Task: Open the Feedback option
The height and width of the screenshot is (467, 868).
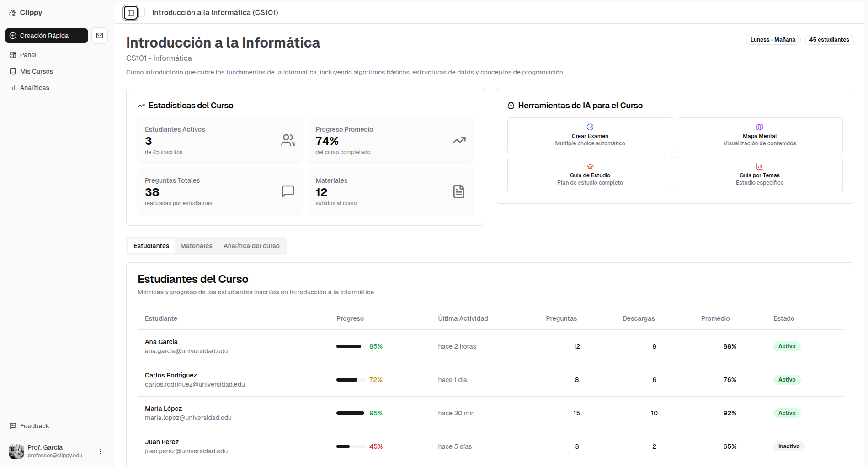Action: 34,425
